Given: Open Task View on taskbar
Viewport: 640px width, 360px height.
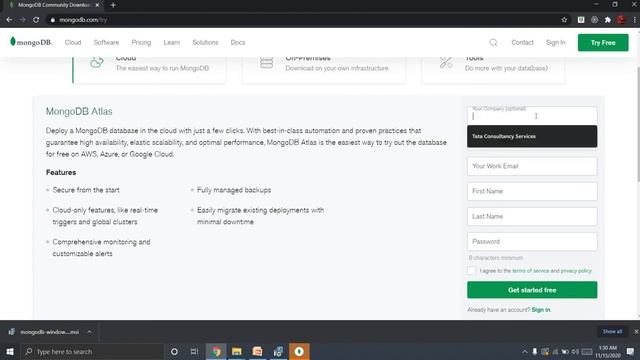Looking at the screenshot, I should click(x=194, y=351).
